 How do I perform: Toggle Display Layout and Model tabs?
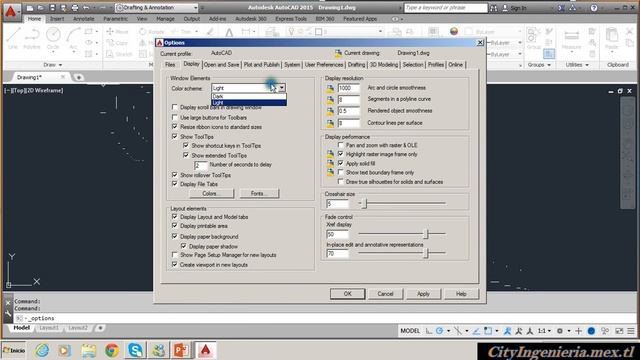click(175, 217)
